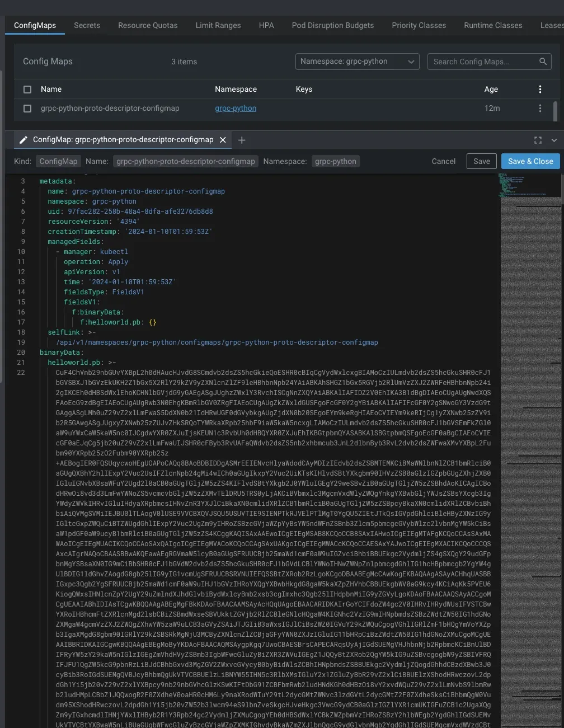Select the ConfigMap editor dock tab

point(123,140)
